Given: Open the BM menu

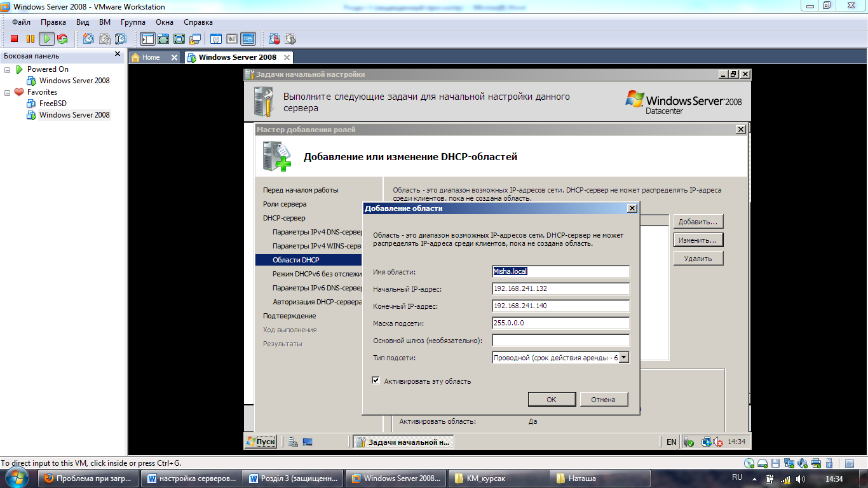Looking at the screenshot, I should point(105,22).
